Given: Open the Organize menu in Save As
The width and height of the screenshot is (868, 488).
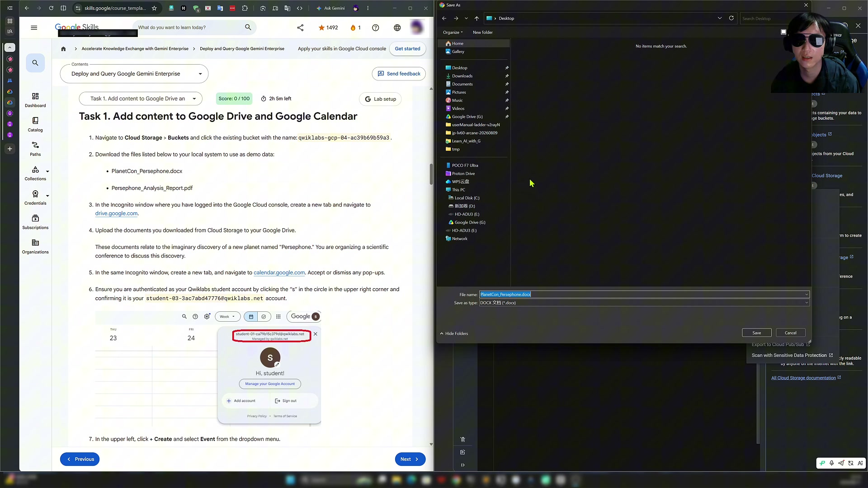Looking at the screenshot, I should [453, 33].
